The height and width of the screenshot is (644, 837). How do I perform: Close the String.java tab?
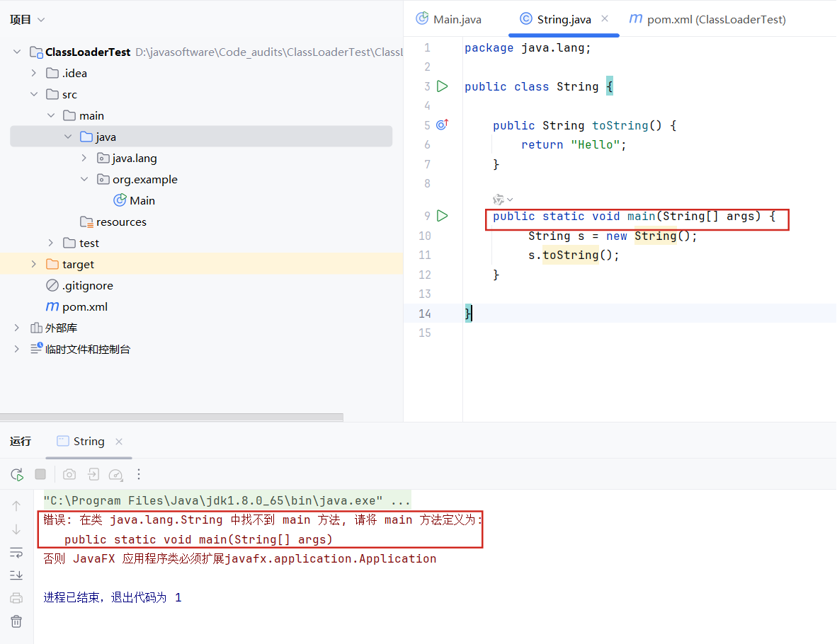605,18
